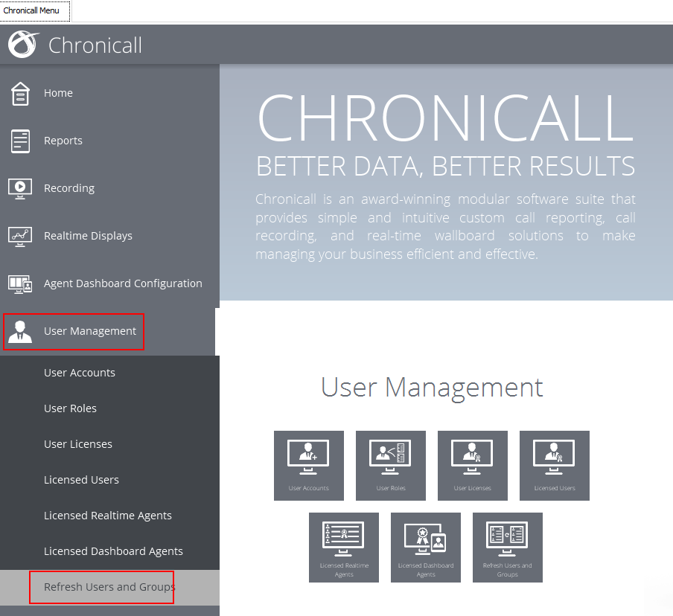This screenshot has height=616, width=673.
Task: Select Licensed Dashboard Agents submenu item
Action: [109, 551]
